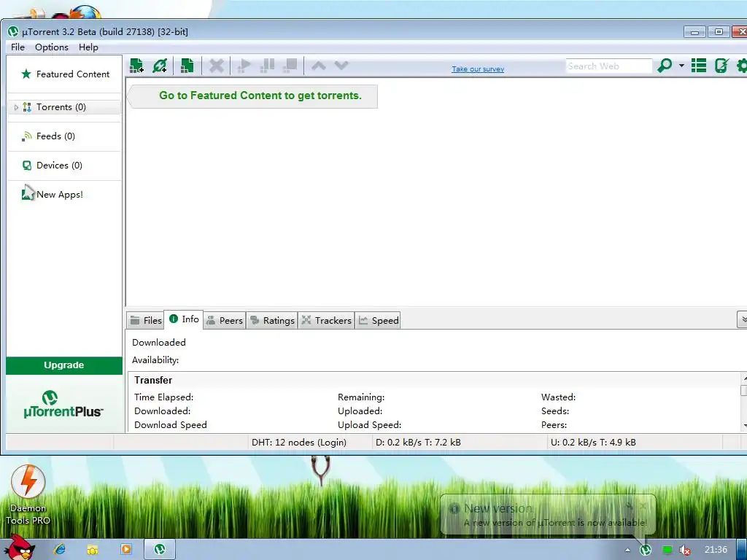This screenshot has height=560, width=747.
Task: Click the muted volume tray icon
Action: tap(685, 550)
